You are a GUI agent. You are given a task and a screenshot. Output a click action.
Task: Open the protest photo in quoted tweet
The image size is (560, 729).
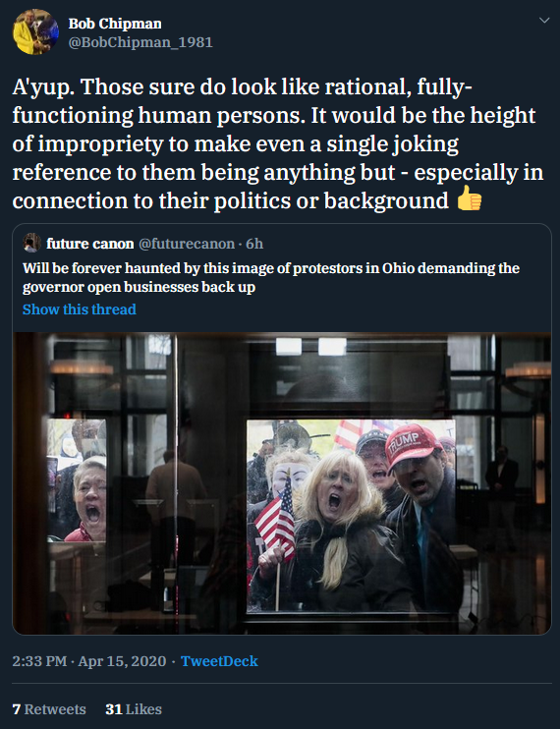point(282,483)
